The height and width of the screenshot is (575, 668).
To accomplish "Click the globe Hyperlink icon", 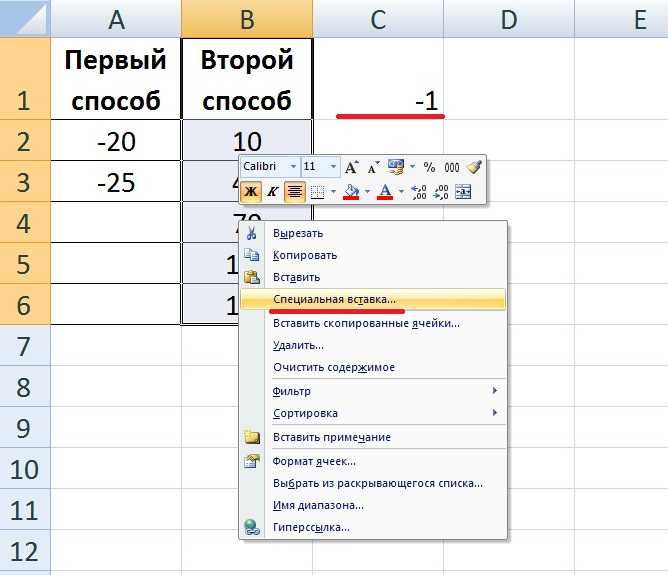I will [x=252, y=527].
